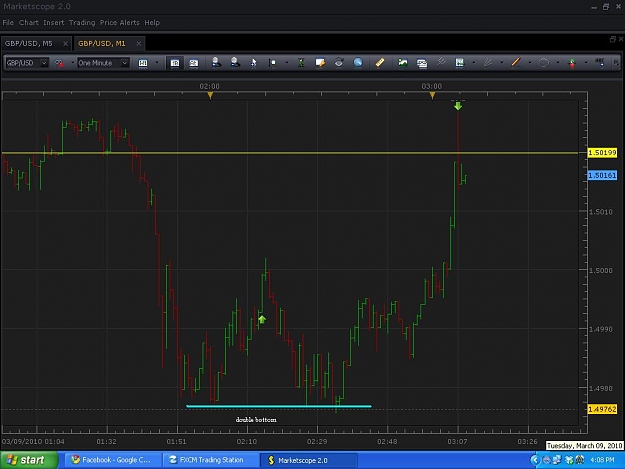
Task: Click the 'double bottom' chart text label
Action: point(256,420)
